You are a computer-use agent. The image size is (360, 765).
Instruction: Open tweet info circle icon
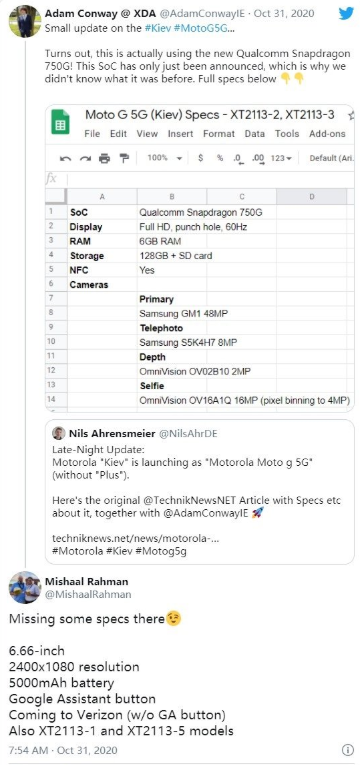coord(348,749)
